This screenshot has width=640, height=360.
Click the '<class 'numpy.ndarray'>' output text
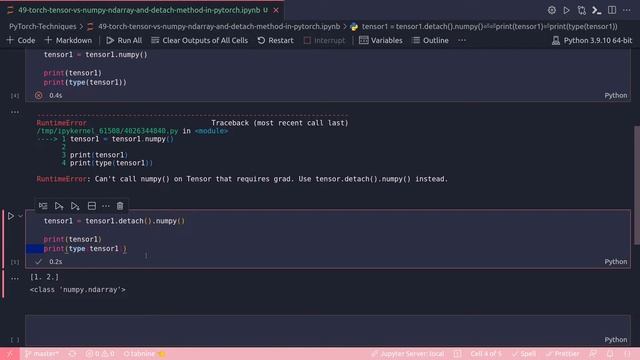[78, 290]
